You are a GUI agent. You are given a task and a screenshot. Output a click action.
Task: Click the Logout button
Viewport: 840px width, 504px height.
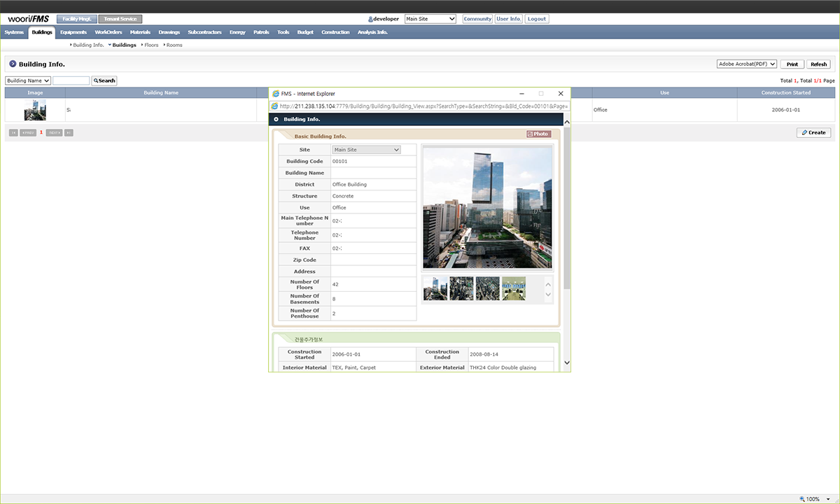(x=537, y=19)
